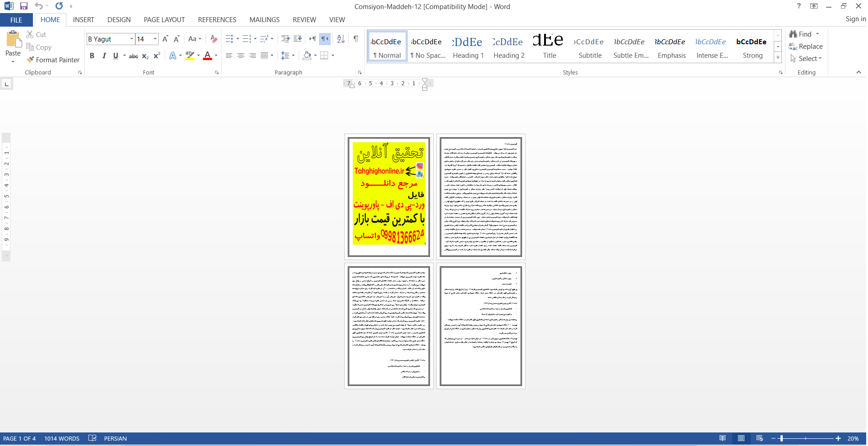
Task: Open Line and Paragraph Spacing dropdown
Action: [288, 56]
